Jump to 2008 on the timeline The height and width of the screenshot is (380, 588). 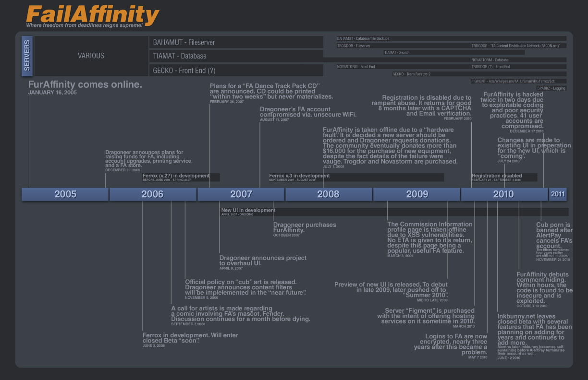328,194
